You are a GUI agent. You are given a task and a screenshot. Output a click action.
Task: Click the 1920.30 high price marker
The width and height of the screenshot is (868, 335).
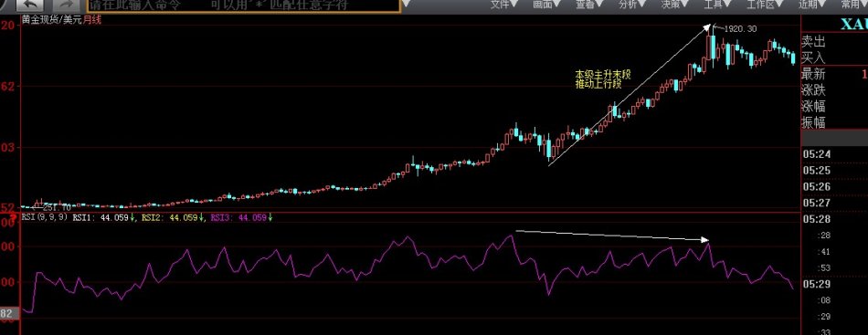click(x=740, y=28)
